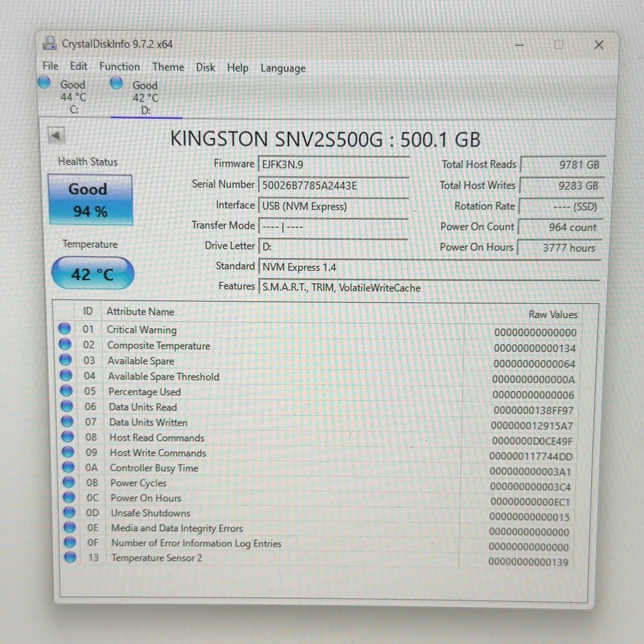
Task: Open the Help menu
Action: [238, 68]
